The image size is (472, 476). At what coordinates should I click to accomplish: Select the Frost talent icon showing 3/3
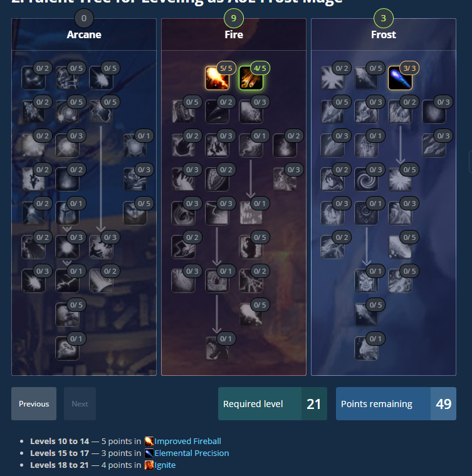[x=400, y=78]
